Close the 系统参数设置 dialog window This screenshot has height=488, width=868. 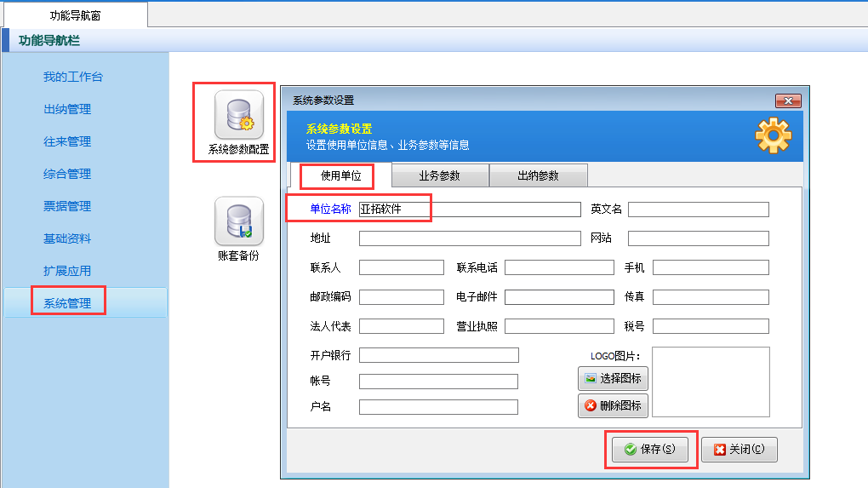click(788, 100)
